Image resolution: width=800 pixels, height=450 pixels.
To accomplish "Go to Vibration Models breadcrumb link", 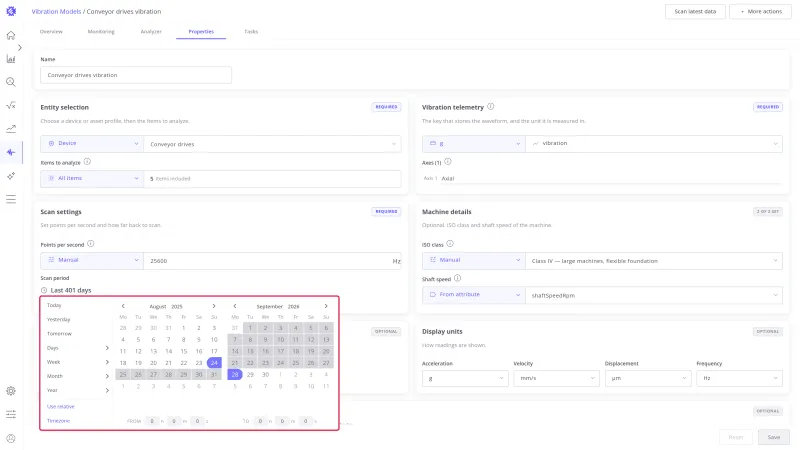I will click(56, 11).
